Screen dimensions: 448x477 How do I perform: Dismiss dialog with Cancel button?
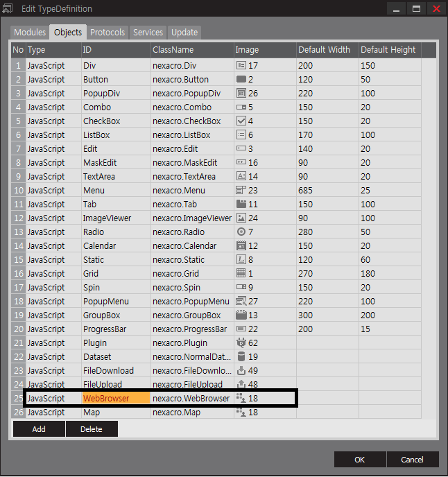click(x=412, y=460)
